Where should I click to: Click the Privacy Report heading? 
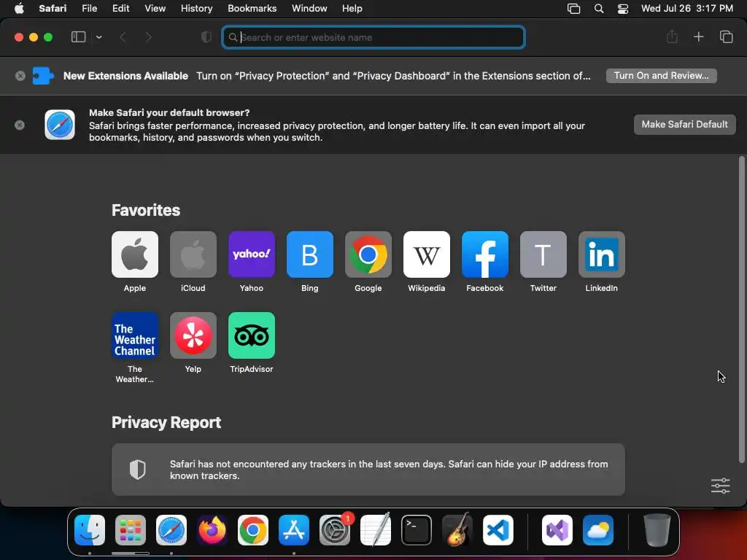click(x=166, y=422)
